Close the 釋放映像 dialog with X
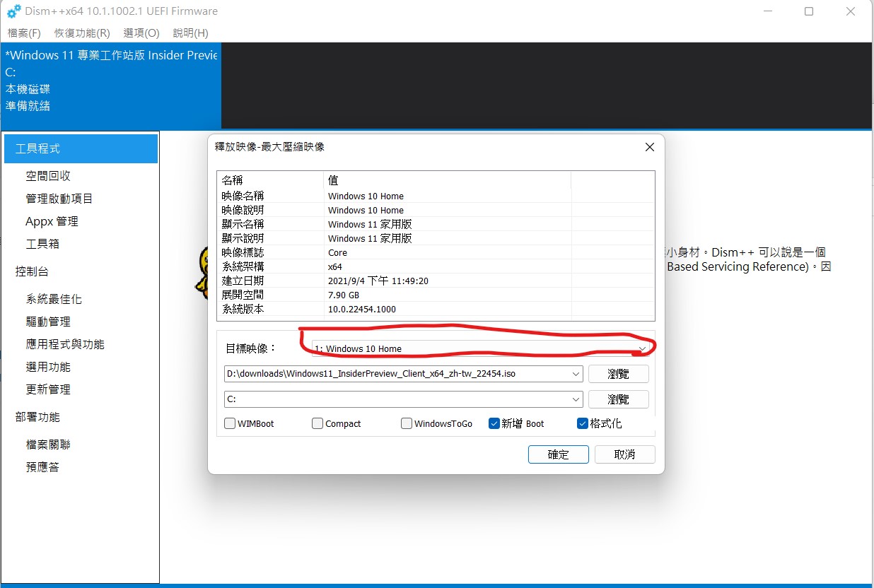 click(x=650, y=147)
